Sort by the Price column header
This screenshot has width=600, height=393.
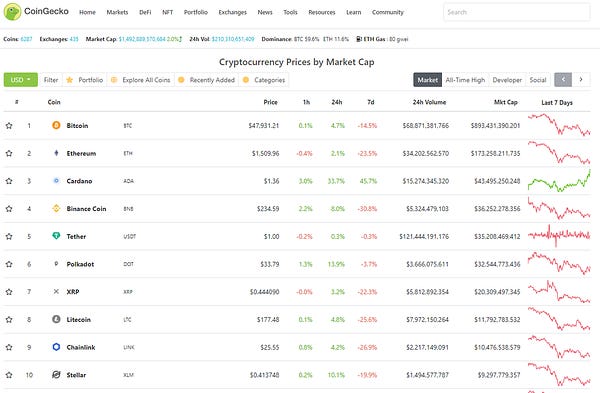[270, 102]
